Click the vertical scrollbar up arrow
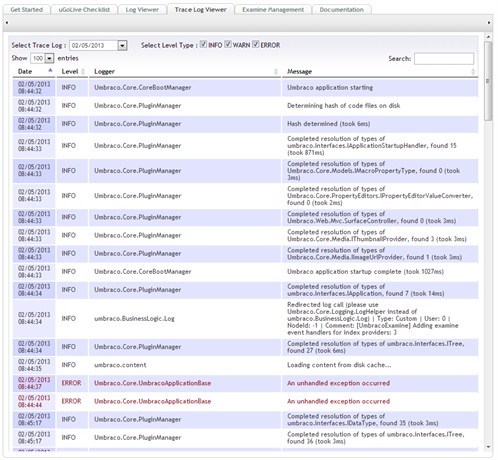Viewport: 498px width, 460px height. 488,37
